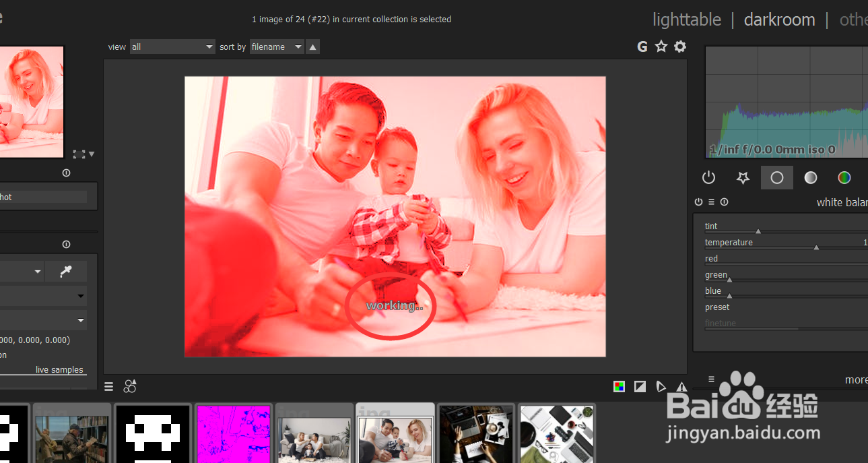Reset the snapshots panel icon

click(66, 173)
